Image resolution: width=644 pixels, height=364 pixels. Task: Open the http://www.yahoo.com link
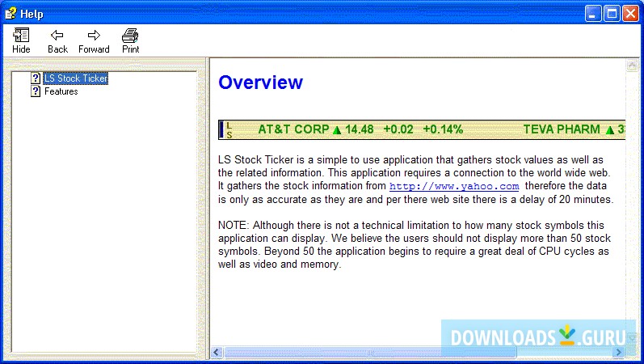coord(454,186)
